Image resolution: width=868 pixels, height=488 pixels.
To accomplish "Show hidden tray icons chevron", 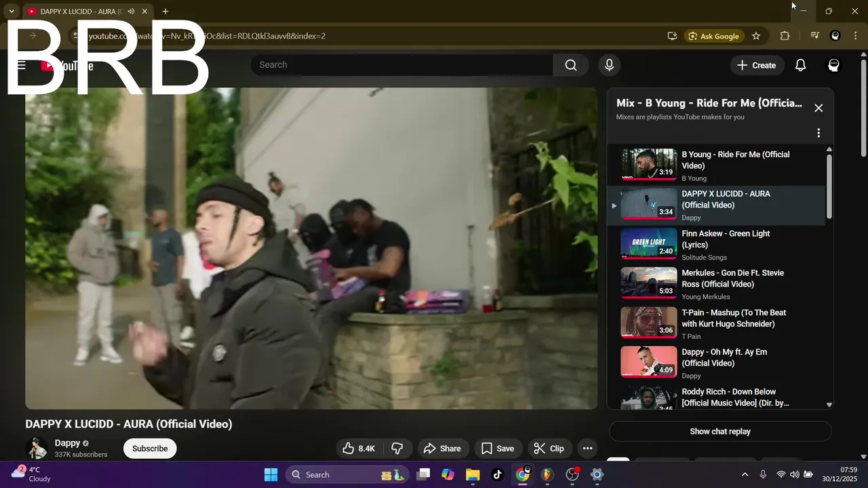I will tap(745, 474).
